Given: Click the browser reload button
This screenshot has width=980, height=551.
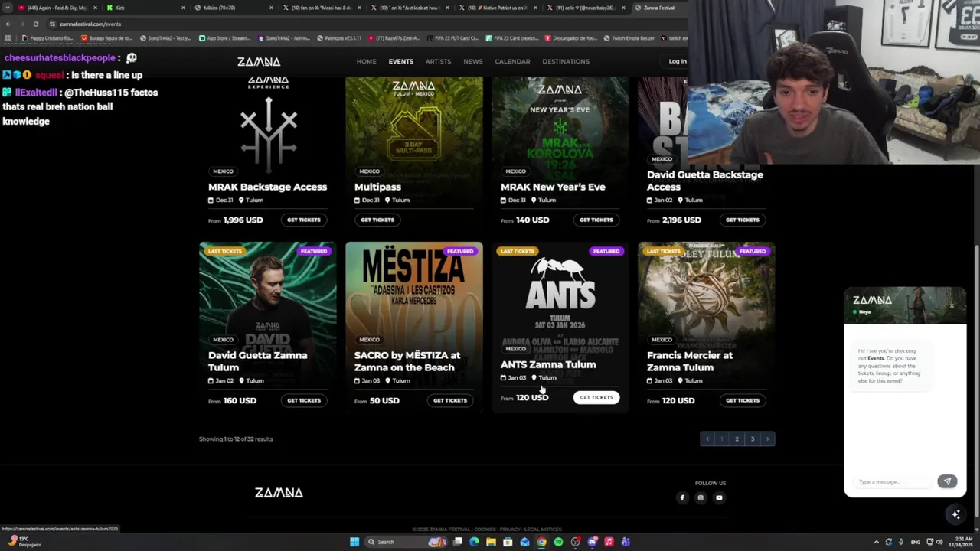Looking at the screenshot, I should pyautogui.click(x=35, y=24).
